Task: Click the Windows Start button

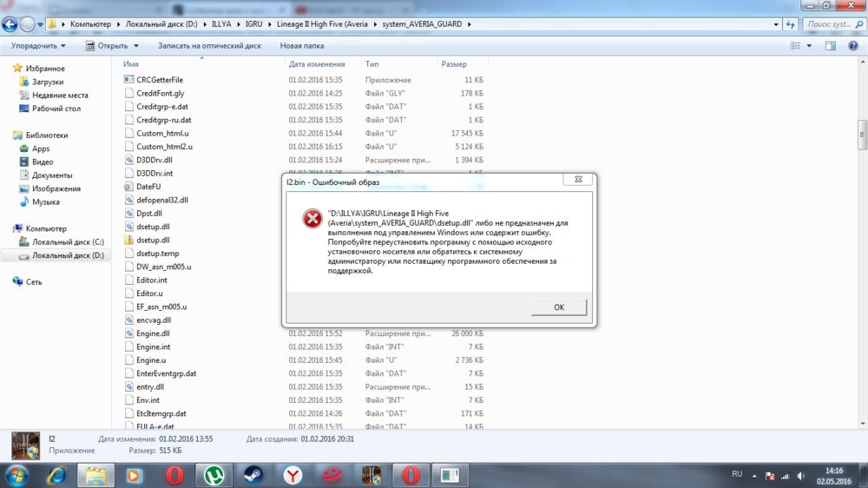Action: pos(16,475)
